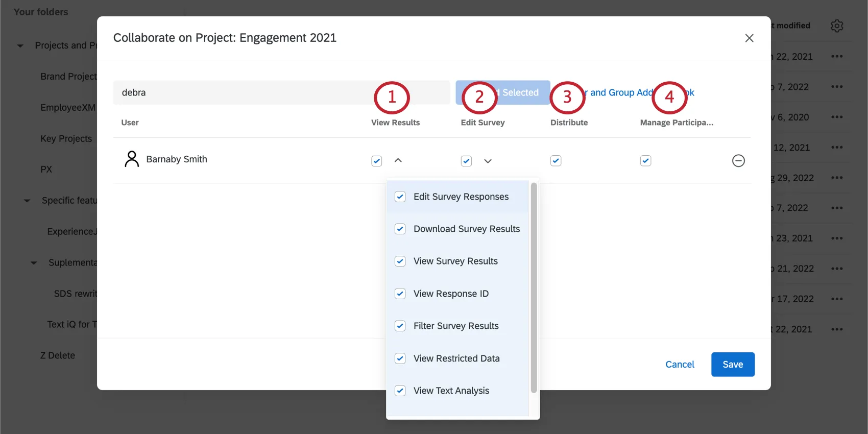Toggle View Restricted Data option
The image size is (868, 434).
pyautogui.click(x=400, y=358)
